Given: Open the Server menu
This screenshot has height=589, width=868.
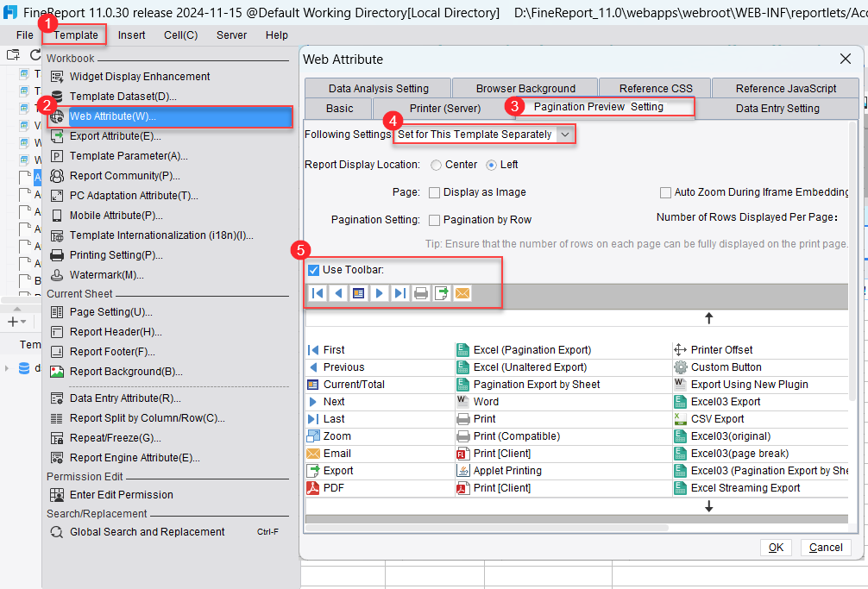Looking at the screenshot, I should tap(231, 34).
